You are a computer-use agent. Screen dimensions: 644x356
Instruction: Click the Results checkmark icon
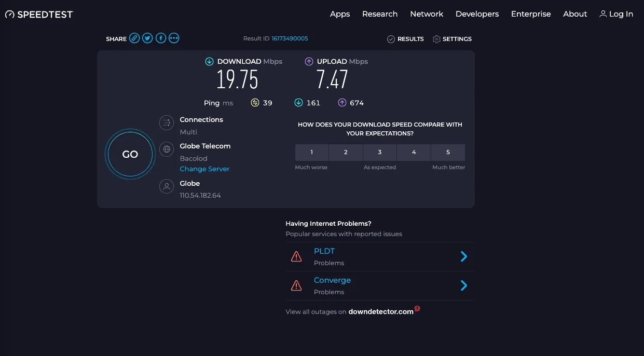391,39
